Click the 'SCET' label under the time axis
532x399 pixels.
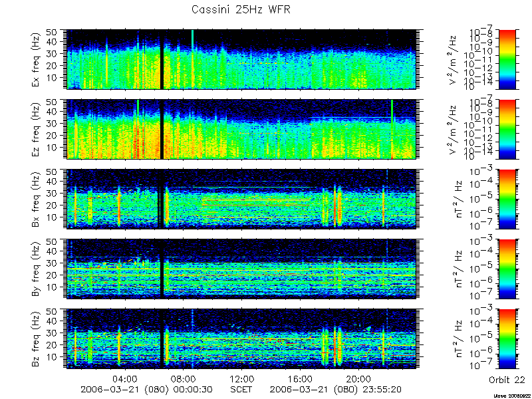tap(241, 390)
